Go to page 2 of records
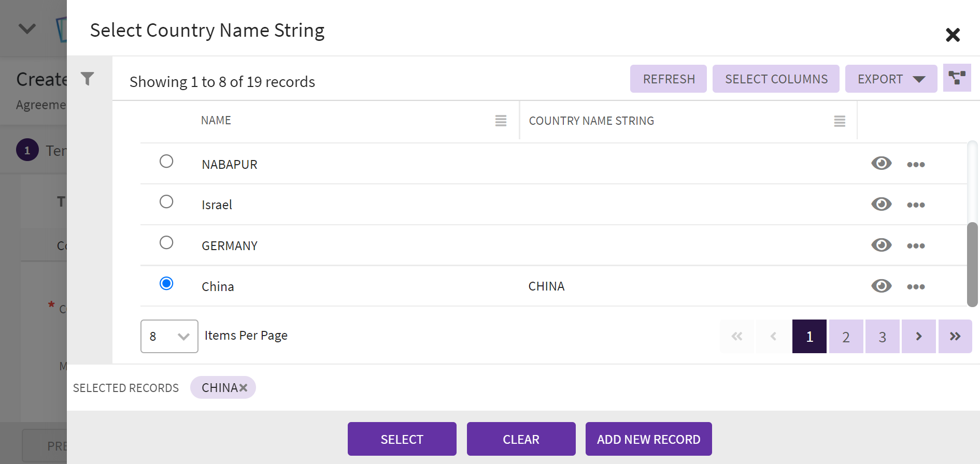This screenshot has width=980, height=464. [x=846, y=337]
